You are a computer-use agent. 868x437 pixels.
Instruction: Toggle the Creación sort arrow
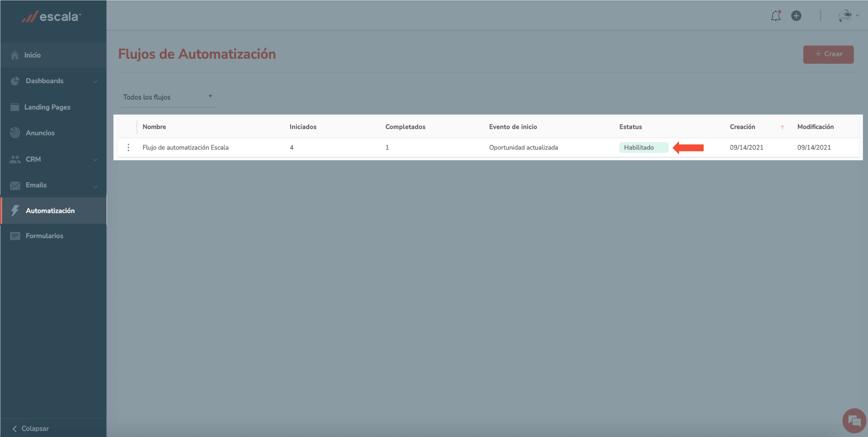pos(782,127)
